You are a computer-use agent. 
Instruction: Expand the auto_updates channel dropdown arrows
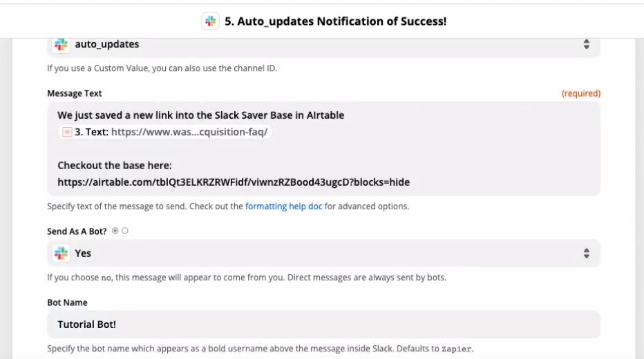coord(587,44)
